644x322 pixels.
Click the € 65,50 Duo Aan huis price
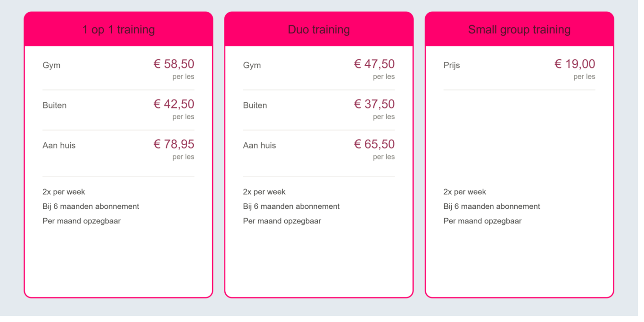pyautogui.click(x=374, y=144)
